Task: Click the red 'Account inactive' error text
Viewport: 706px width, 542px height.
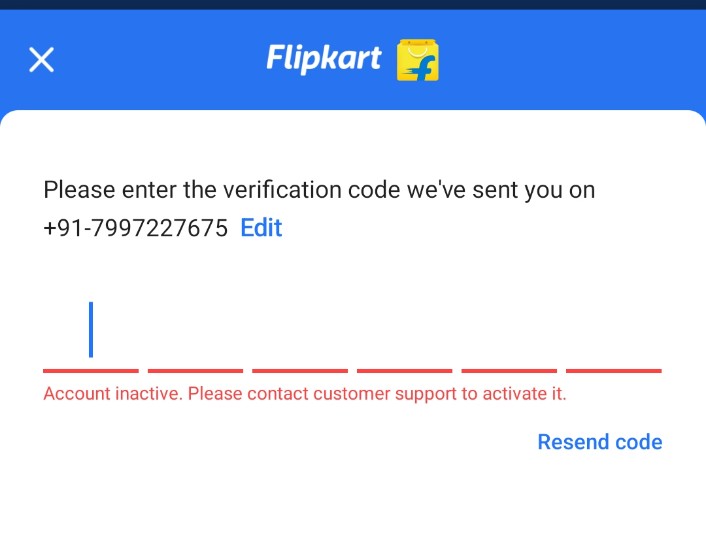Action: point(112,394)
